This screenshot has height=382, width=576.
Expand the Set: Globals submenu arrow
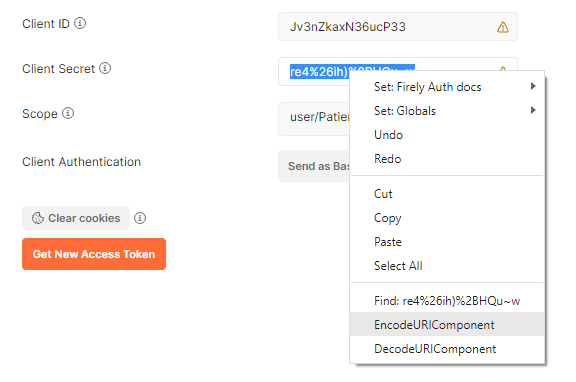[533, 110]
